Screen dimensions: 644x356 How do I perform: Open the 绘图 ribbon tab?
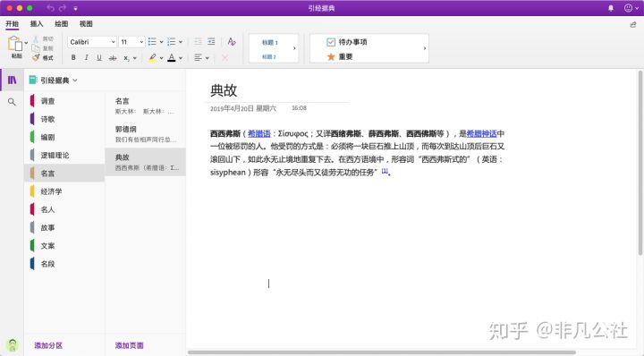point(61,24)
